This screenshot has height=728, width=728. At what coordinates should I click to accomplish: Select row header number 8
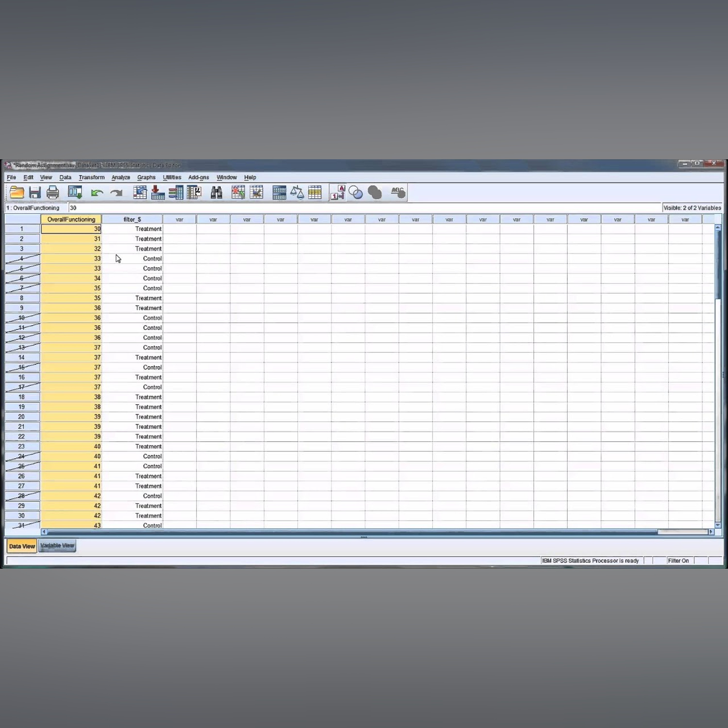pos(22,298)
